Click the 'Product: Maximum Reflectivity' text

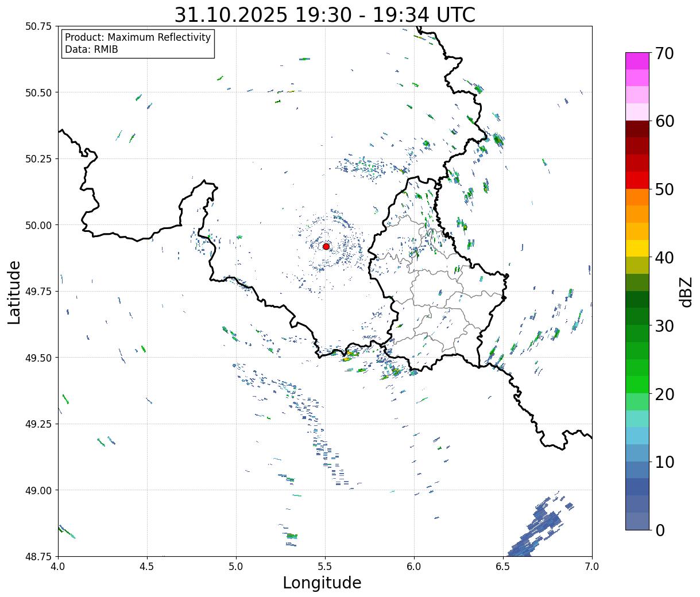[138, 37]
